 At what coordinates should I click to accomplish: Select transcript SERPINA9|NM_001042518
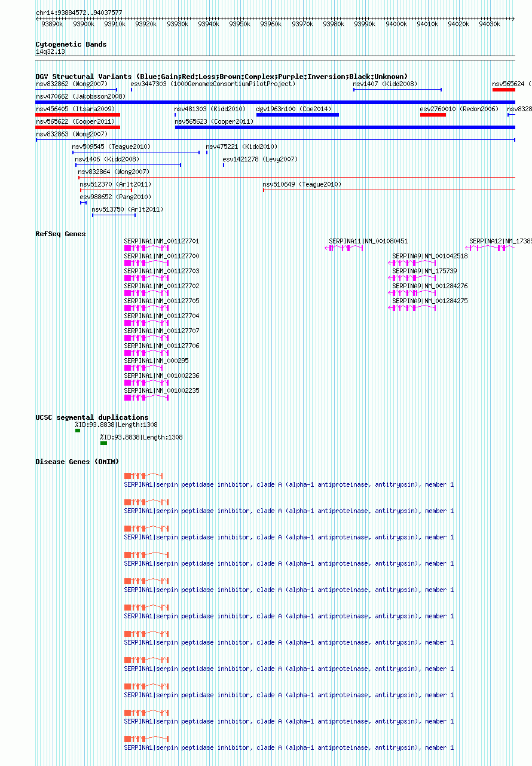coord(430,257)
